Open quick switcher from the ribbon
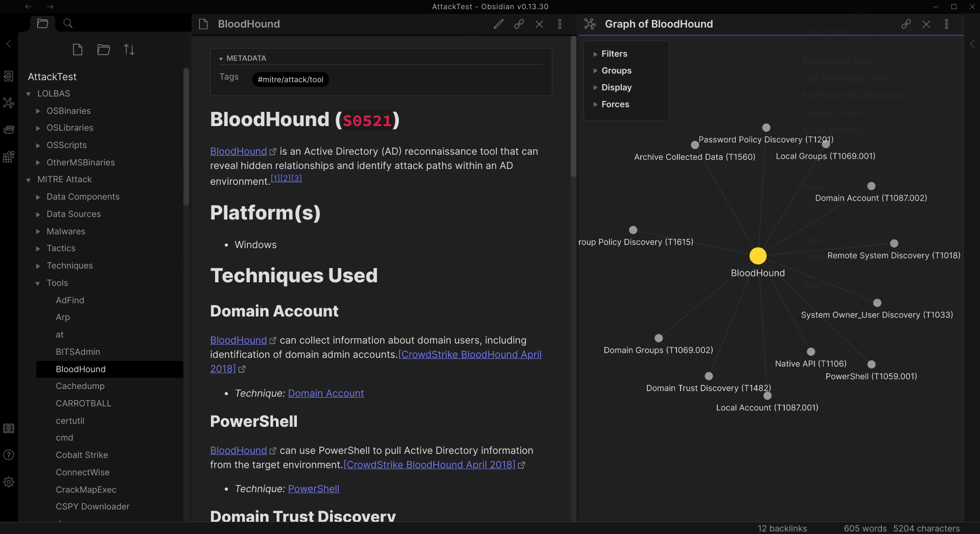Image resolution: width=980 pixels, height=534 pixels. pos(9,76)
